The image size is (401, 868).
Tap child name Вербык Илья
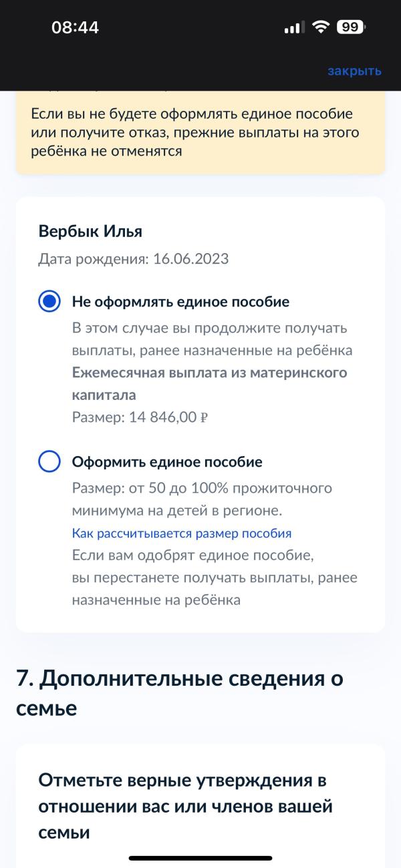pos(90,232)
